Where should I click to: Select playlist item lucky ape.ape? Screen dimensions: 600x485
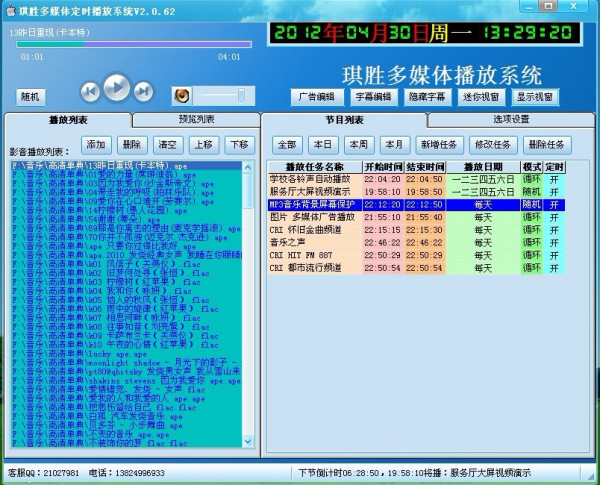click(x=127, y=354)
